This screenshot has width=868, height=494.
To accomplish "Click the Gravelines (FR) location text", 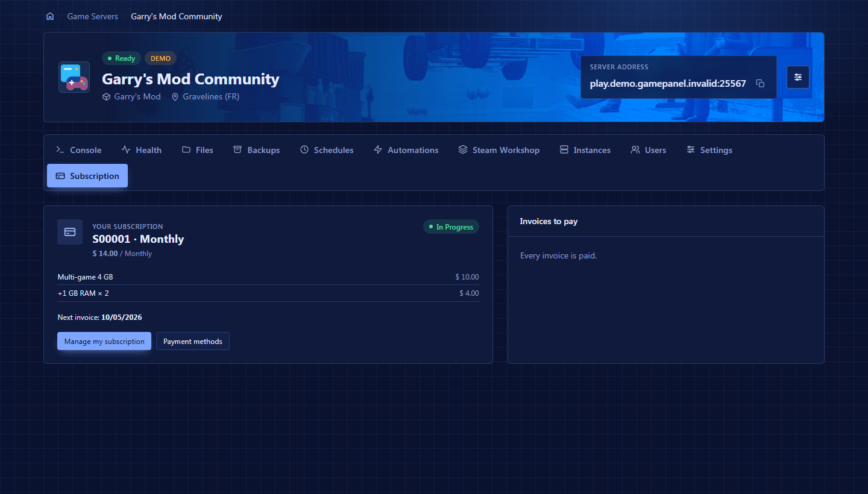I will tap(211, 96).
